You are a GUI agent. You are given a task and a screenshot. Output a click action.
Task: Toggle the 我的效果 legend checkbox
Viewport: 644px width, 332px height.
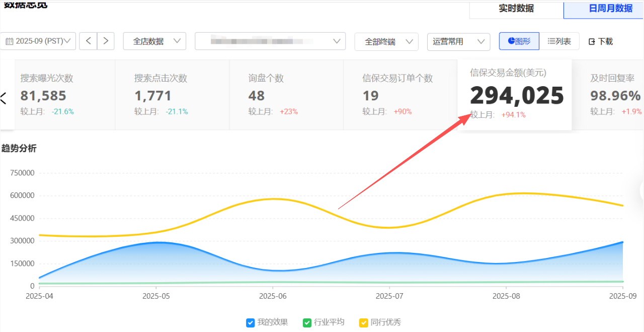tap(250, 322)
